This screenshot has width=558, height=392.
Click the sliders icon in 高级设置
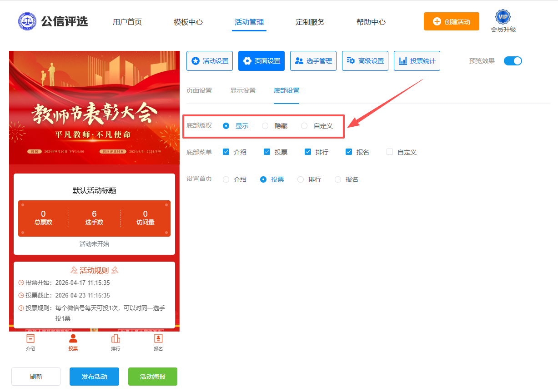351,61
